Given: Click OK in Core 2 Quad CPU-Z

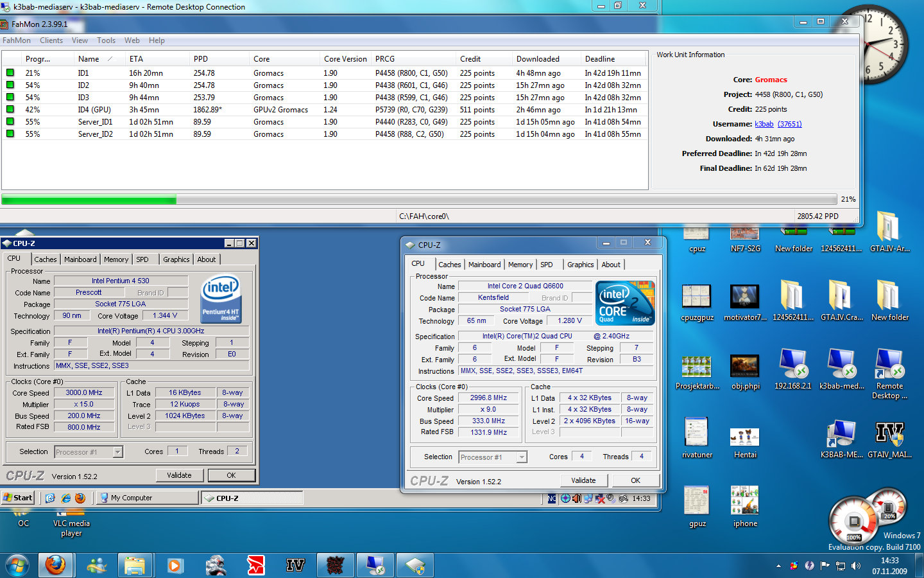Looking at the screenshot, I should tap(635, 480).
